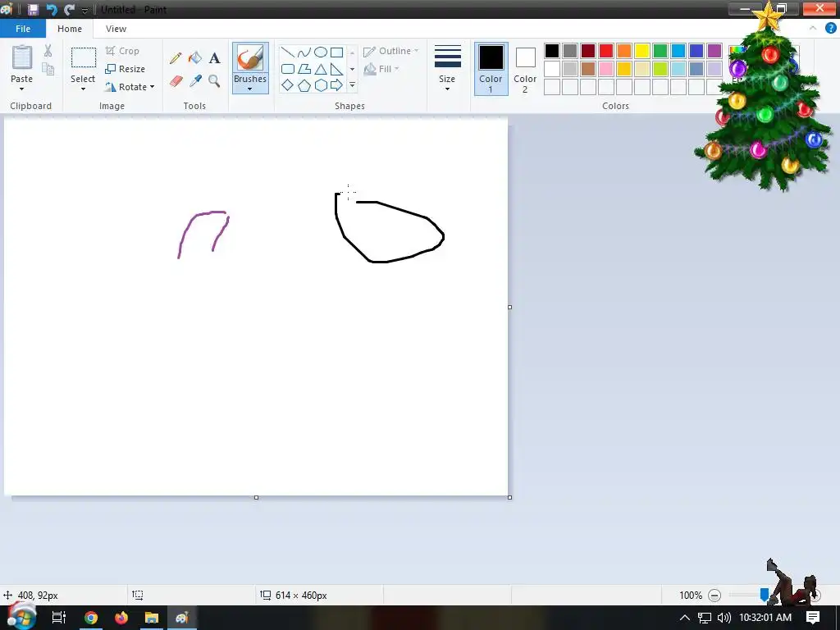Choose the Right triangle shape

(336, 69)
